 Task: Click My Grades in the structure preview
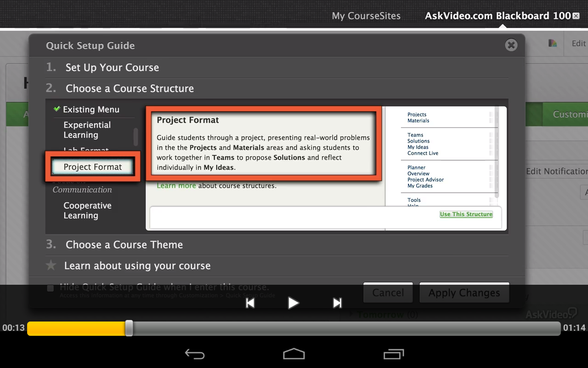coord(420,186)
